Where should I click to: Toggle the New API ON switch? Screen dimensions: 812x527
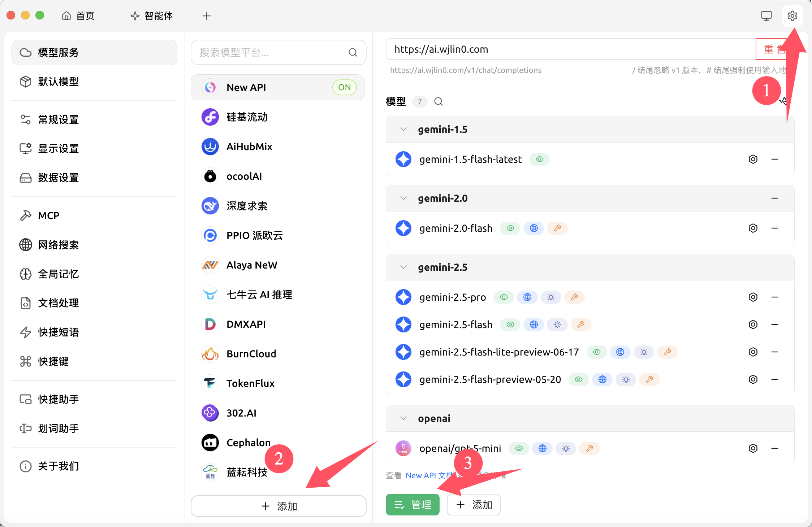[344, 87]
